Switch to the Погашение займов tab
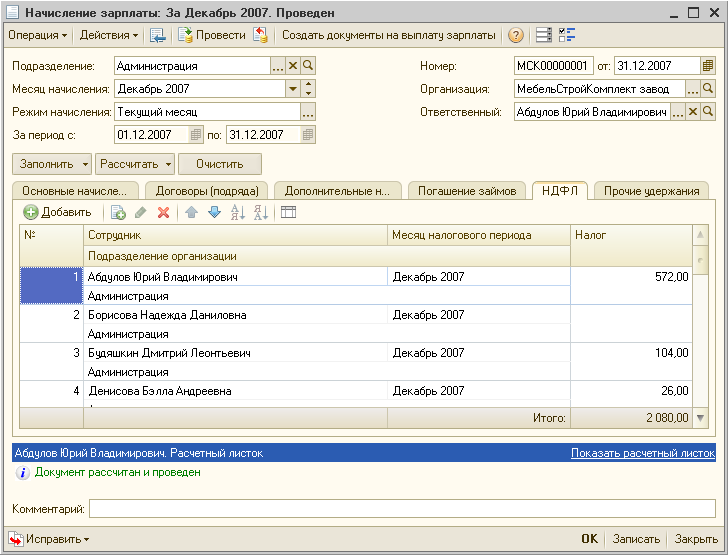The image size is (728, 555). 467,191
